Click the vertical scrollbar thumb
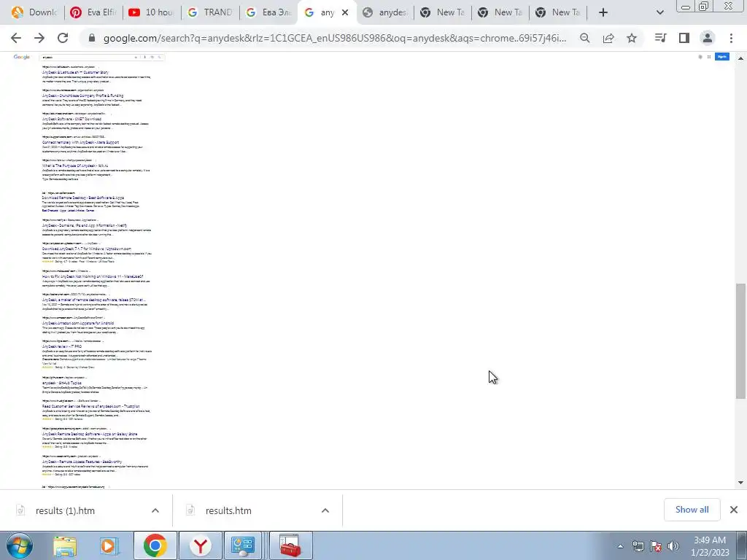 [740, 341]
